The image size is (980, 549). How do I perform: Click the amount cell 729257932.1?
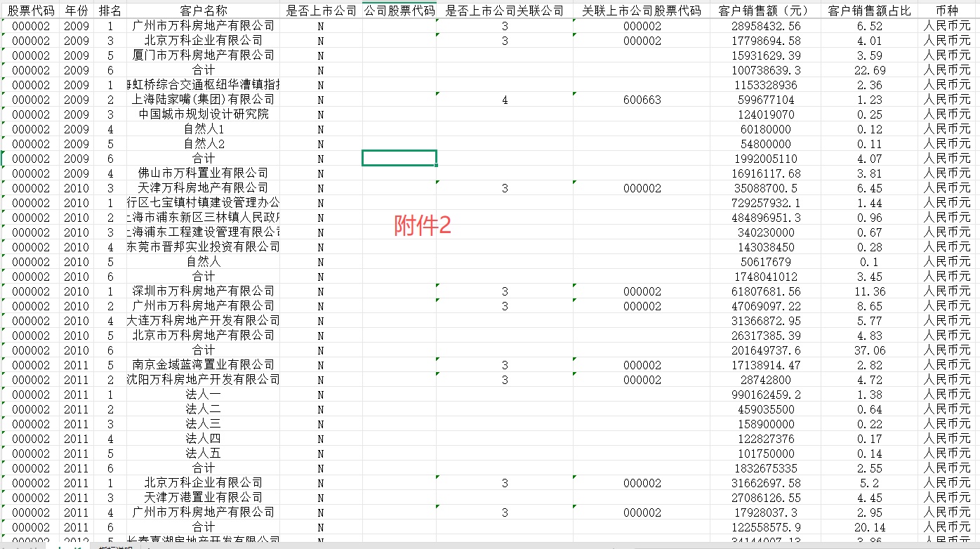(764, 203)
